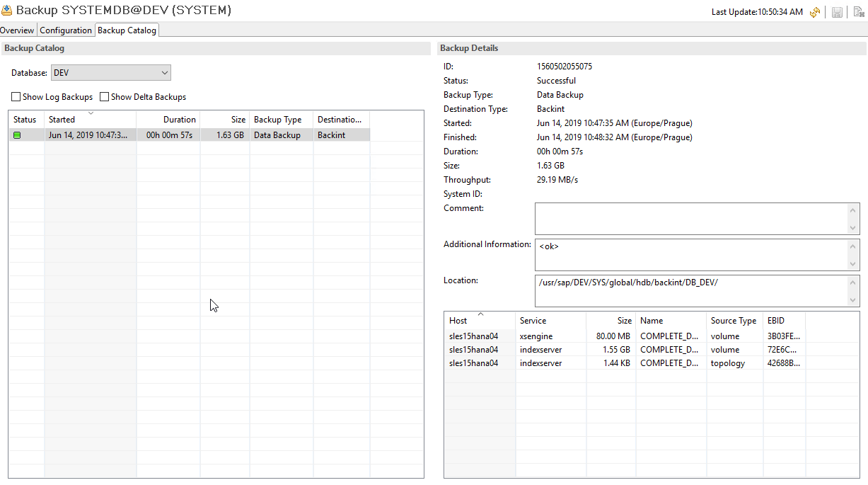Sort details table by Source Type header
The width and height of the screenshot is (868, 485).
point(734,321)
